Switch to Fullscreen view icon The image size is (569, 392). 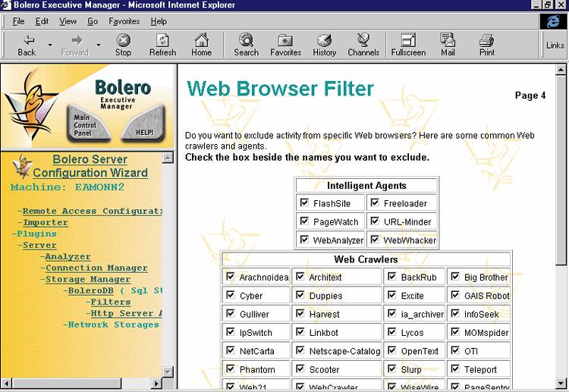(x=408, y=45)
